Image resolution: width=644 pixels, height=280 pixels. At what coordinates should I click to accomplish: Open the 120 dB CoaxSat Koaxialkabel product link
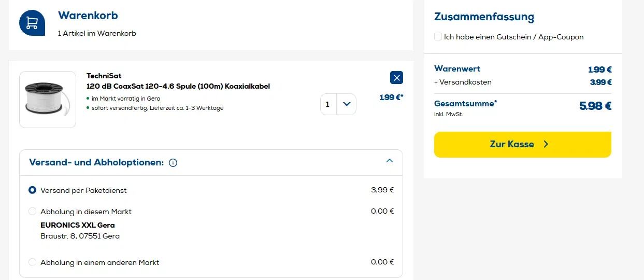tap(178, 86)
